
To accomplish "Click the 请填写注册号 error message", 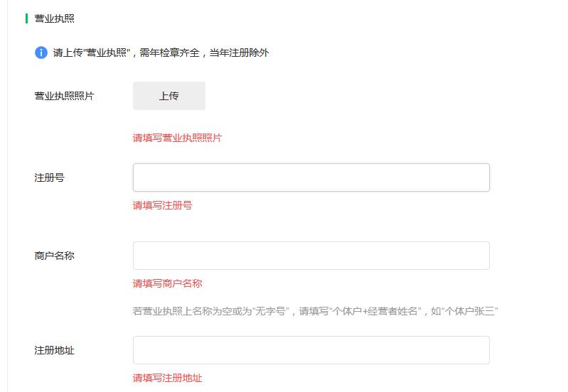I will tap(162, 205).
